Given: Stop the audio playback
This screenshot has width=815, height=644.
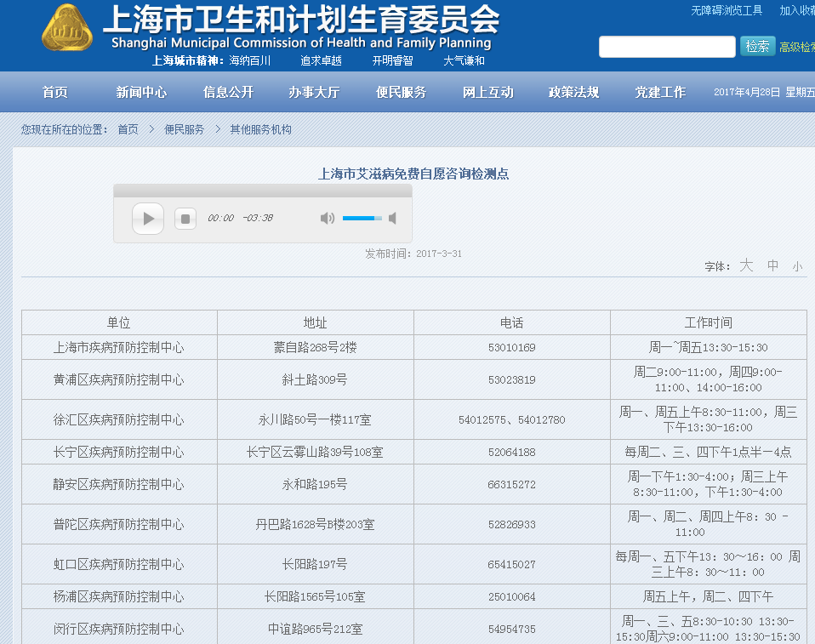Looking at the screenshot, I should point(185,219).
